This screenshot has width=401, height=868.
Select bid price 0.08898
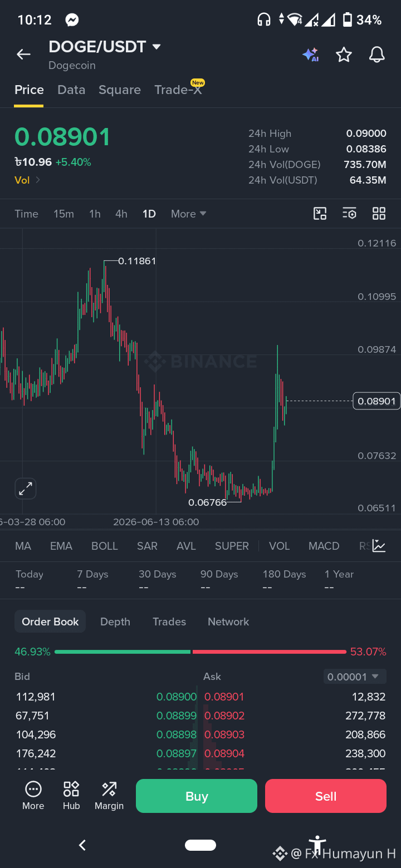[177, 734]
